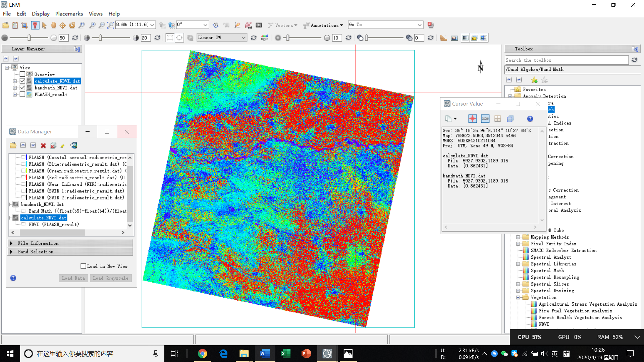Click inside the Search the toolbox field

pyautogui.click(x=566, y=60)
